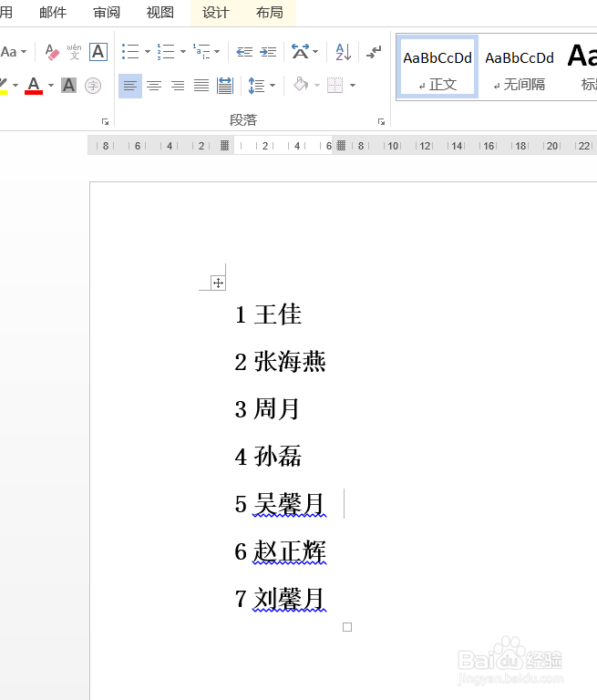Click the text 2 张海燕
Screen dimensions: 597x700
280,362
